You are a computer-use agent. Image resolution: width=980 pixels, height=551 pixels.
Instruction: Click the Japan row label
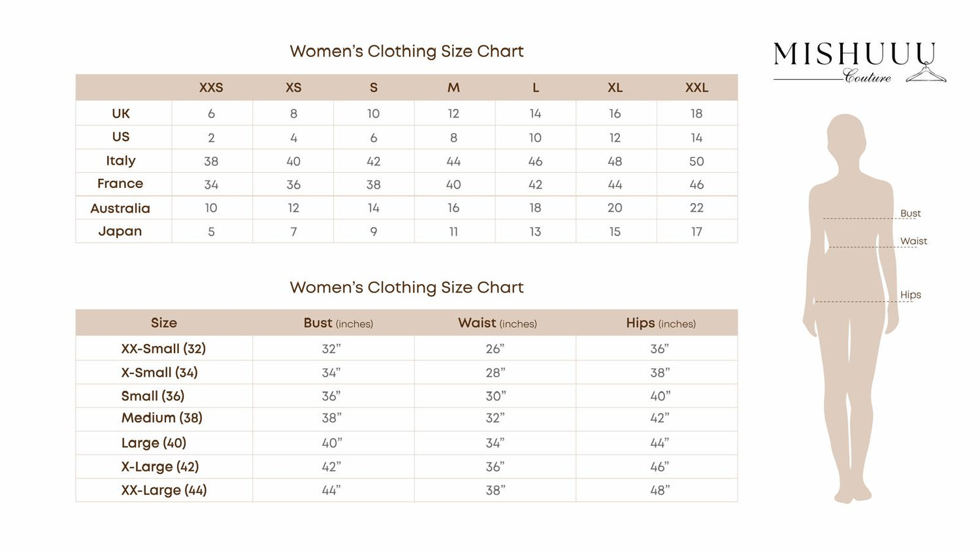pos(120,231)
